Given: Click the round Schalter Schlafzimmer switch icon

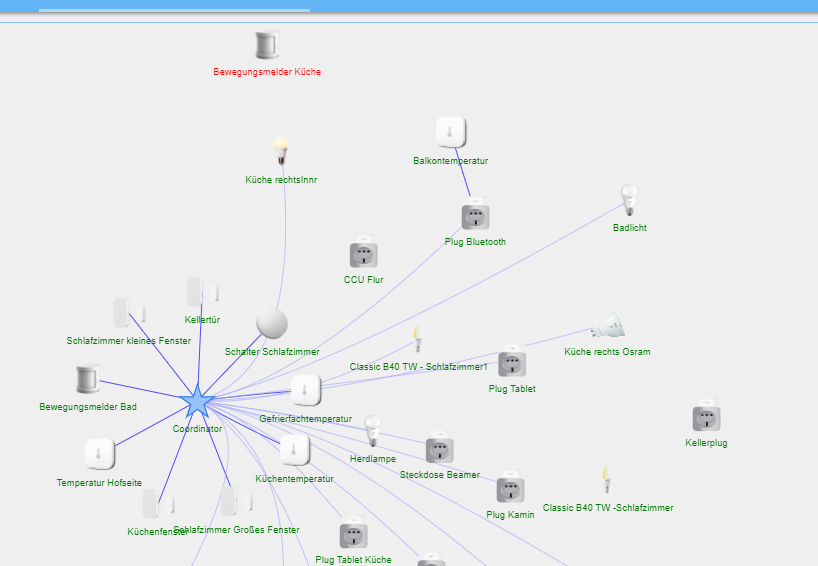Looking at the screenshot, I should [x=272, y=323].
